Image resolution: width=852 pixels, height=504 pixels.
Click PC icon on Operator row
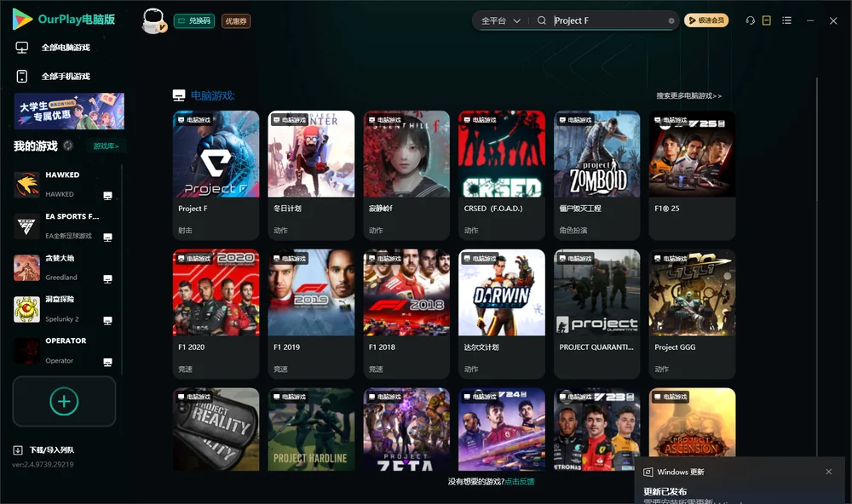pyautogui.click(x=107, y=363)
